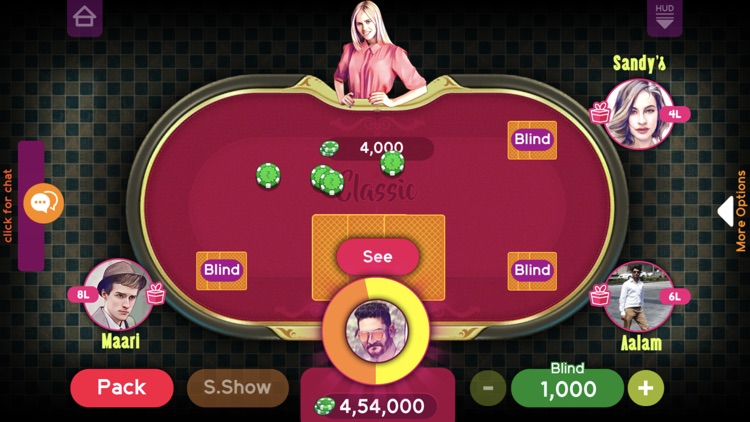Decrease blind amount with minus button
The height and width of the screenshot is (422, 750).
pyautogui.click(x=488, y=388)
